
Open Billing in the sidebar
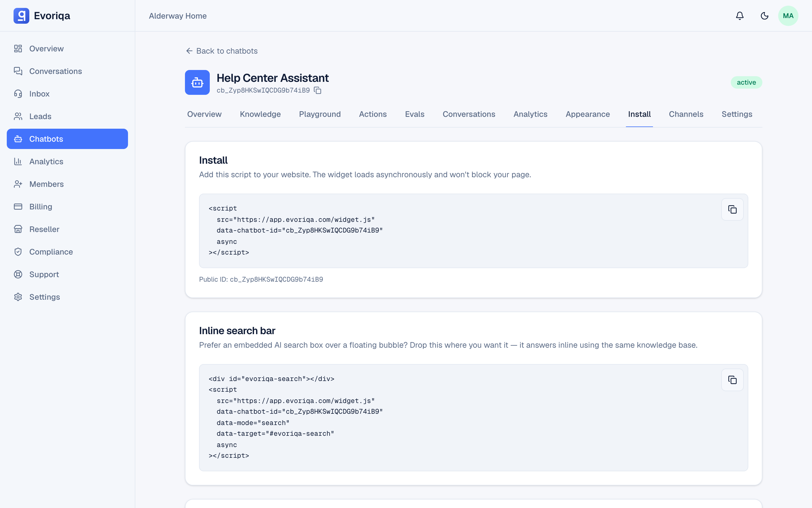click(67, 207)
